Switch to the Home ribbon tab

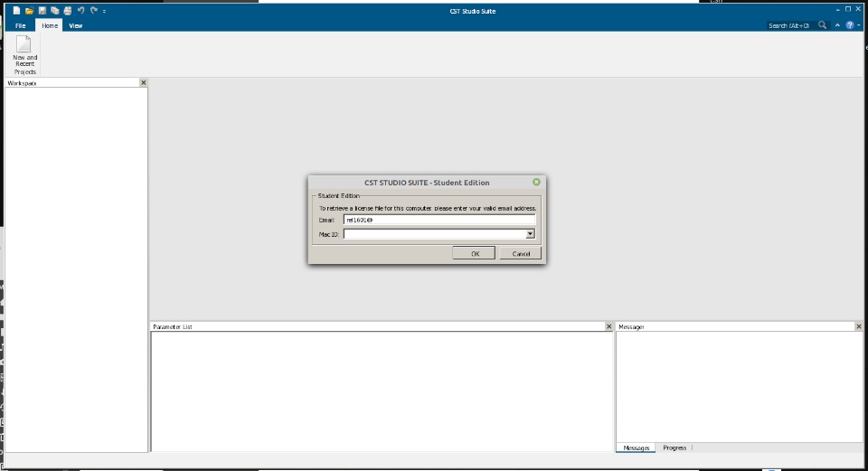(x=49, y=25)
